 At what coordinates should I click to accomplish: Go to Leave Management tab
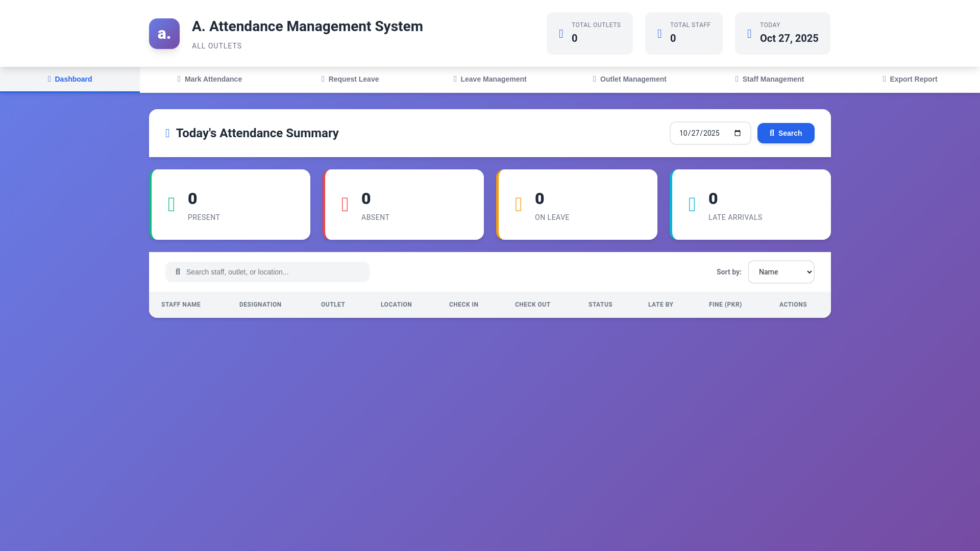coord(490,79)
